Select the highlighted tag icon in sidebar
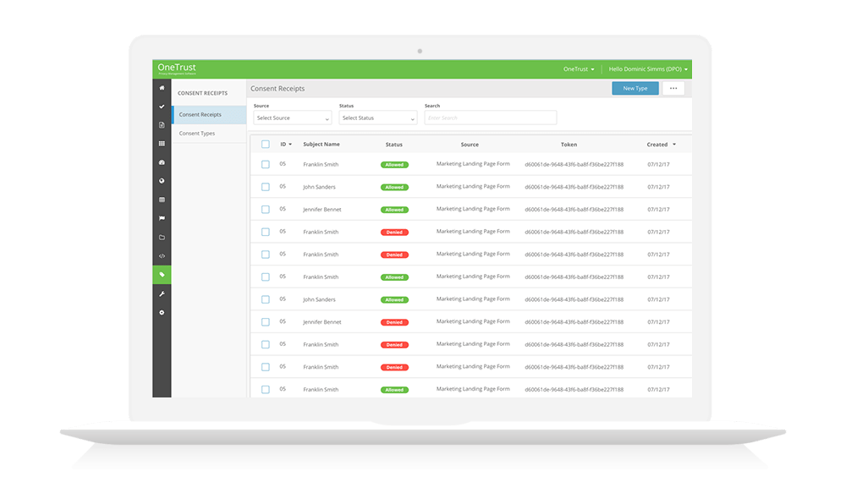 tap(162, 275)
